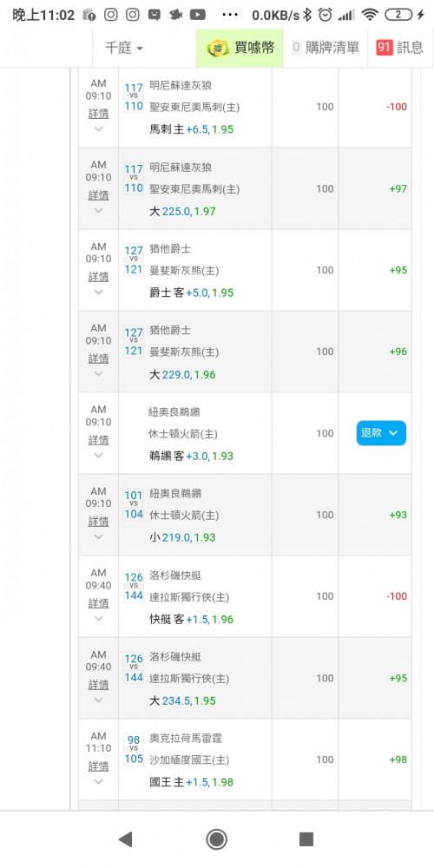The width and height of the screenshot is (434, 868).
Task: Open the YouTube notification icon in status bar
Action: [198, 15]
